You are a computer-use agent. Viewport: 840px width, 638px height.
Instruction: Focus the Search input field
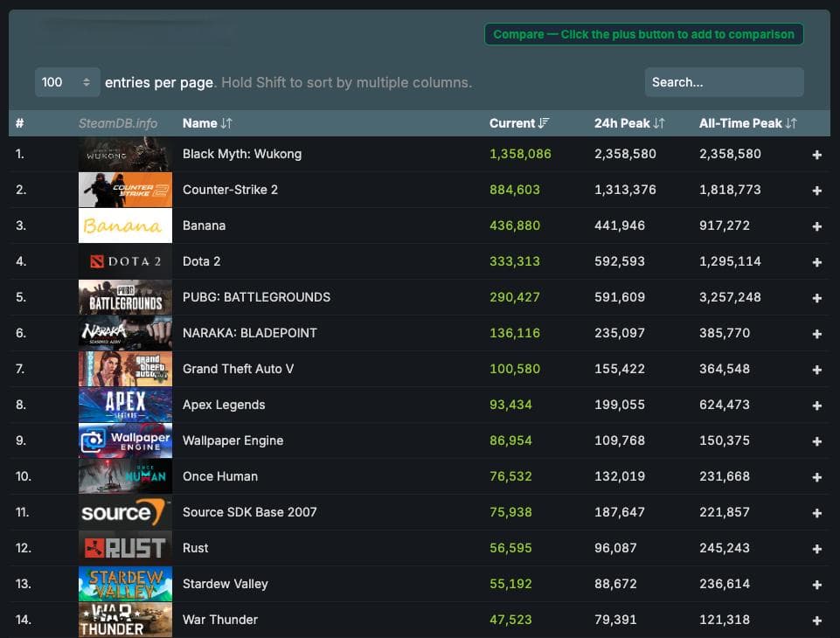pos(725,82)
